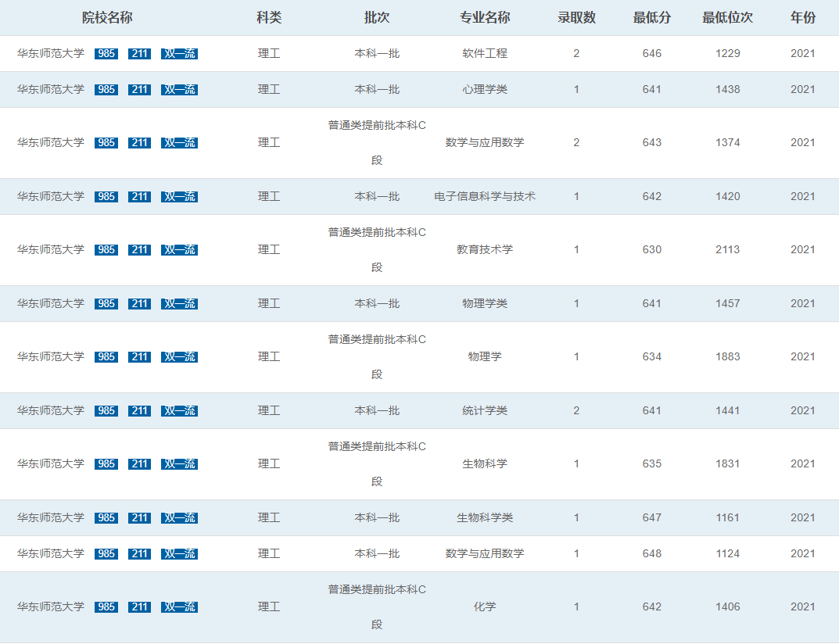
Task: Select the 统计学类 major cell
Action: click(x=485, y=410)
